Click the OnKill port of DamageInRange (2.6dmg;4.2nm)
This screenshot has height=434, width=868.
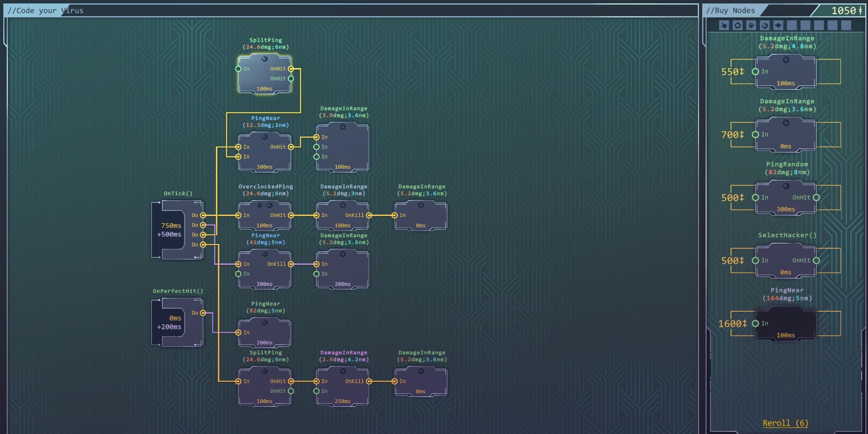coord(369,381)
